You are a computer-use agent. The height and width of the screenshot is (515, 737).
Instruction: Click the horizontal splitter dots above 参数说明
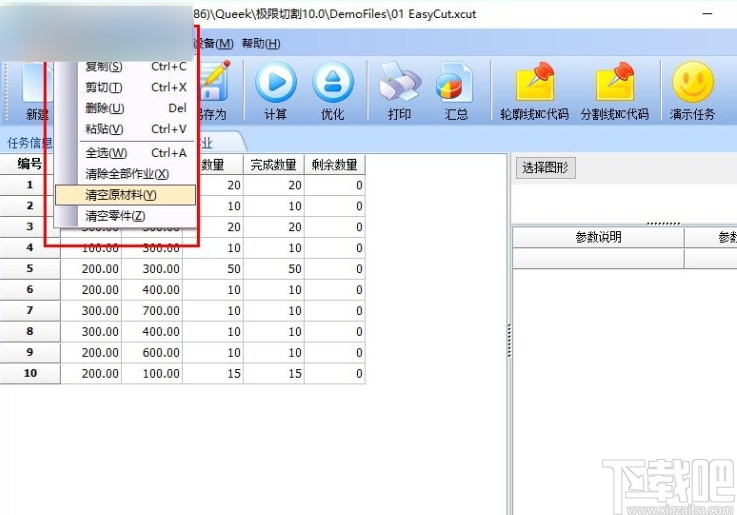click(663, 224)
